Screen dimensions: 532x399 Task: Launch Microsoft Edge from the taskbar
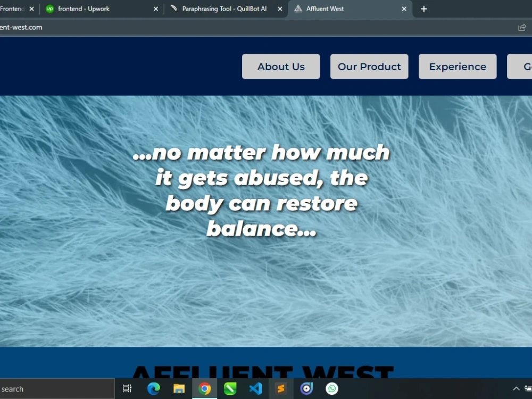[x=153, y=388]
